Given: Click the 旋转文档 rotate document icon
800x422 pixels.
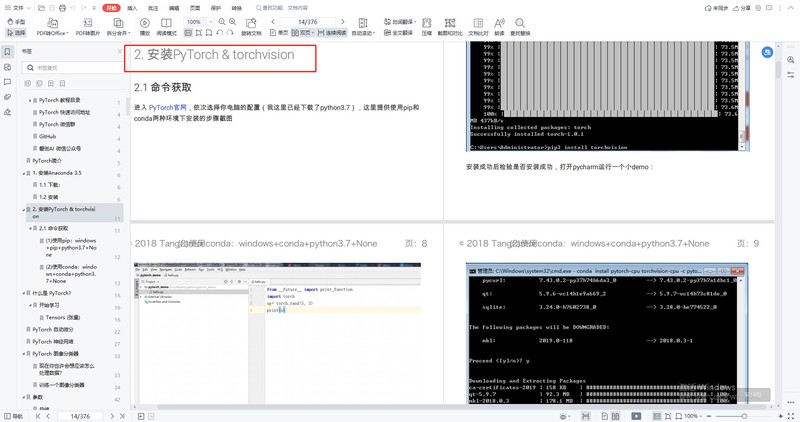Looking at the screenshot, I should click(251, 27).
